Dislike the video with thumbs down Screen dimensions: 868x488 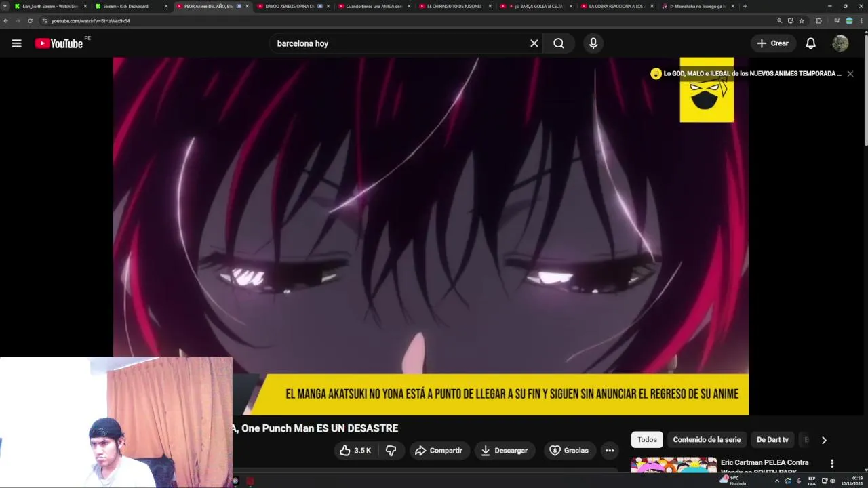point(391,451)
